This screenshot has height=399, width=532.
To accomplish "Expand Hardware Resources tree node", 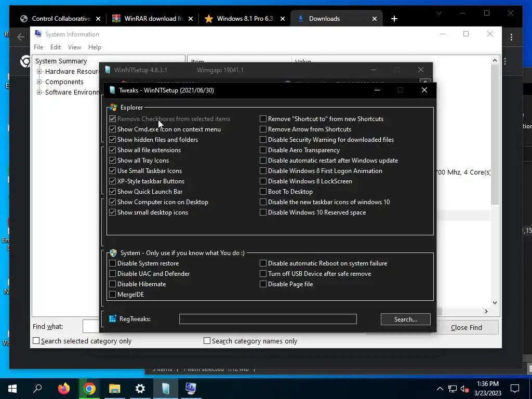I will click(39, 71).
